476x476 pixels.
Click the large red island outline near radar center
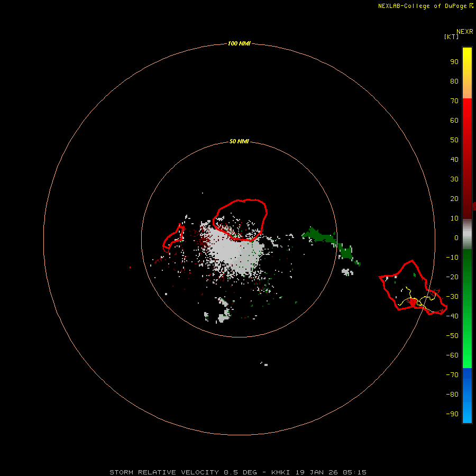[240, 220]
